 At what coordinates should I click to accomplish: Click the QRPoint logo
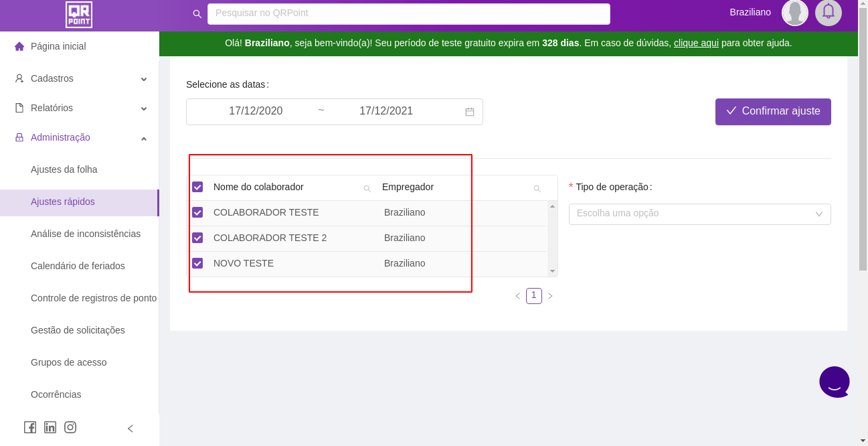[x=79, y=15]
